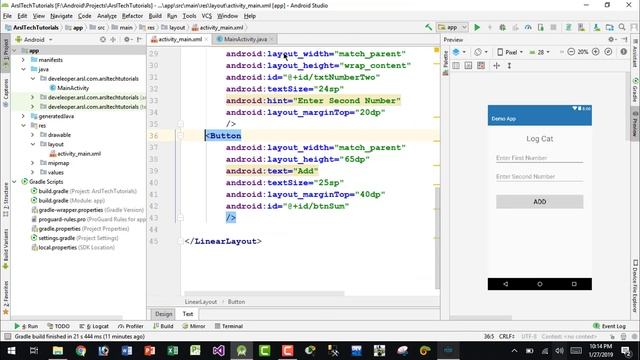The image size is (640, 360).
Task: Show warnings and errors icon in Preview
Action: click(x=624, y=52)
